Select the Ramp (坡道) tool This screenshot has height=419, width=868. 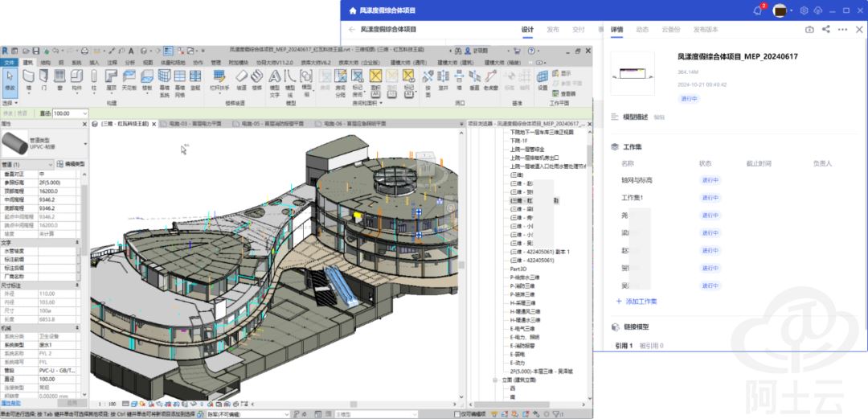click(x=241, y=79)
